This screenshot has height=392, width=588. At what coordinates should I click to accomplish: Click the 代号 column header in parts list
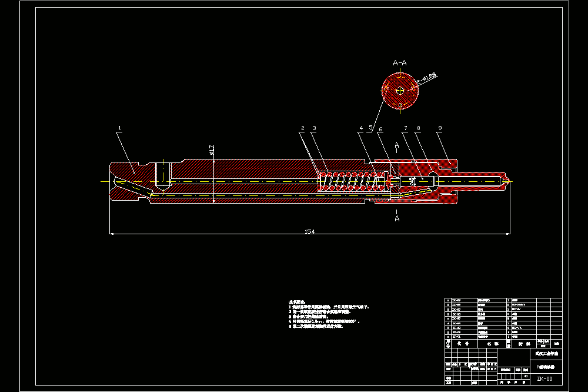(x=463, y=344)
